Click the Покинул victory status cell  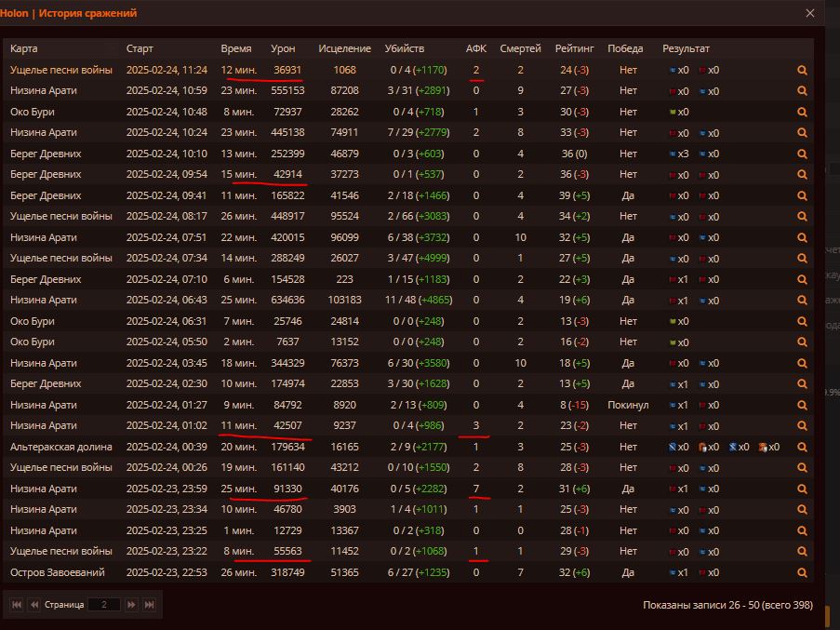(x=628, y=405)
